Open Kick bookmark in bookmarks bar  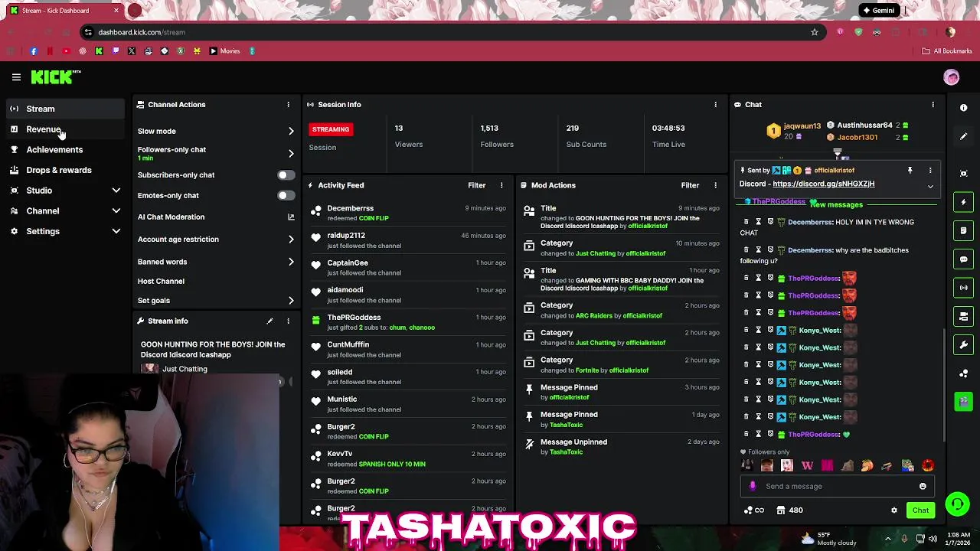click(99, 51)
